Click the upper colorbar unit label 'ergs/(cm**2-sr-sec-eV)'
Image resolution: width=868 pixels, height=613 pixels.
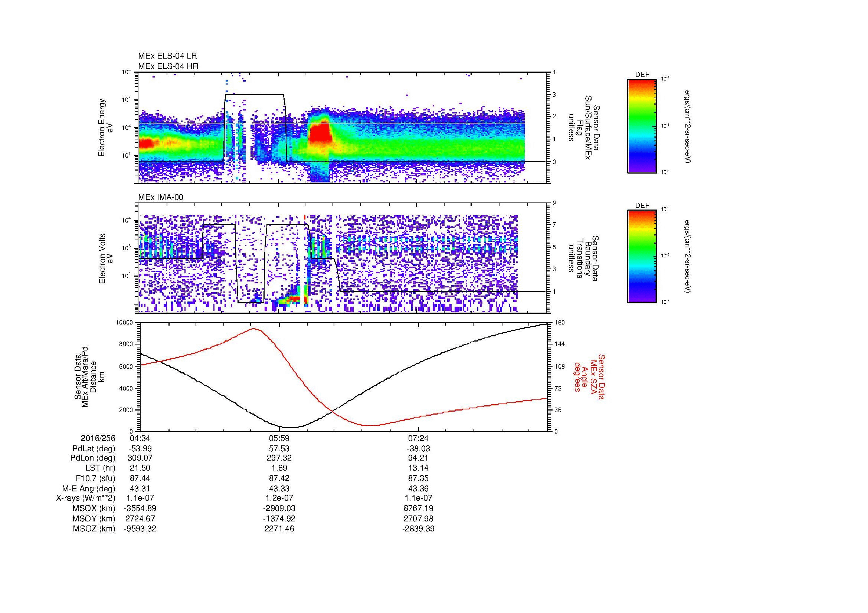pos(688,126)
